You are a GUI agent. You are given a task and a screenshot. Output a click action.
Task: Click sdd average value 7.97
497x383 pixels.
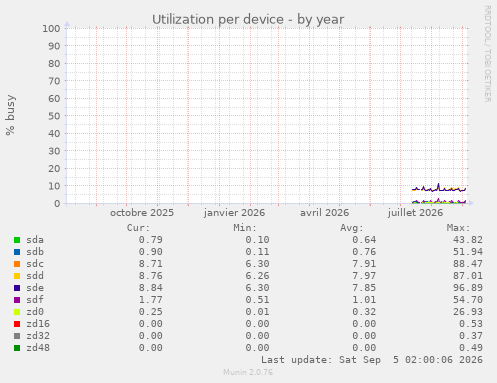[x=364, y=276]
